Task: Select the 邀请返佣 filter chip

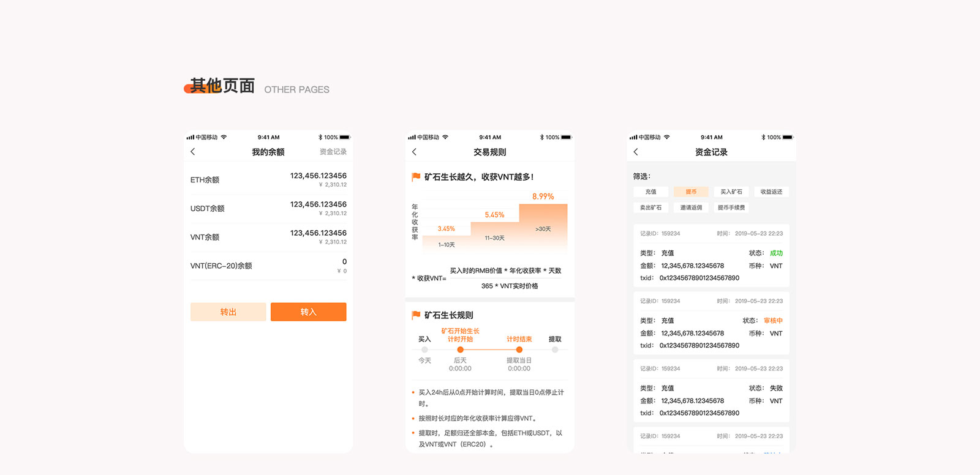Action: tap(691, 208)
